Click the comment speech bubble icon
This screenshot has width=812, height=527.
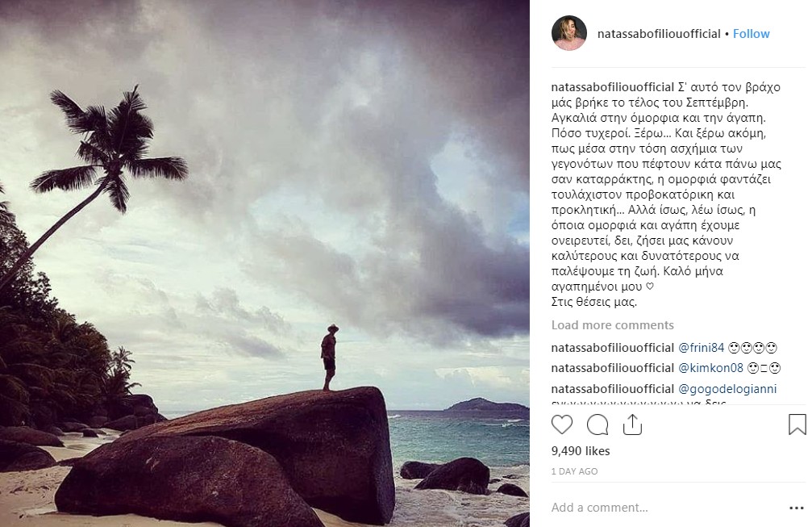pyautogui.click(x=598, y=425)
